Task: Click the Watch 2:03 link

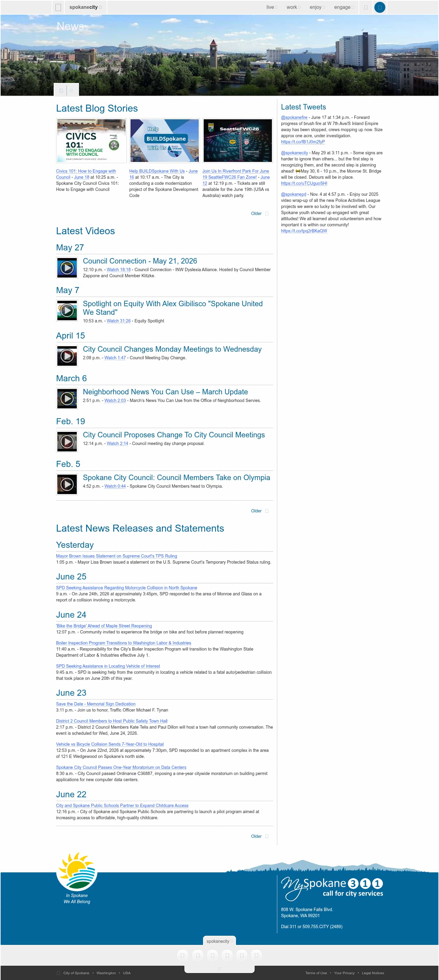Action: point(115,400)
